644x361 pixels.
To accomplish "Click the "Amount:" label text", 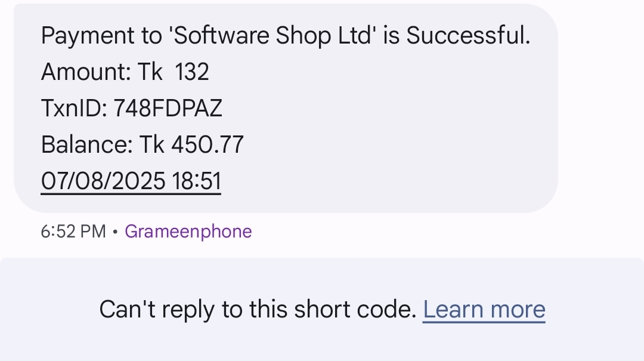I will [86, 72].
